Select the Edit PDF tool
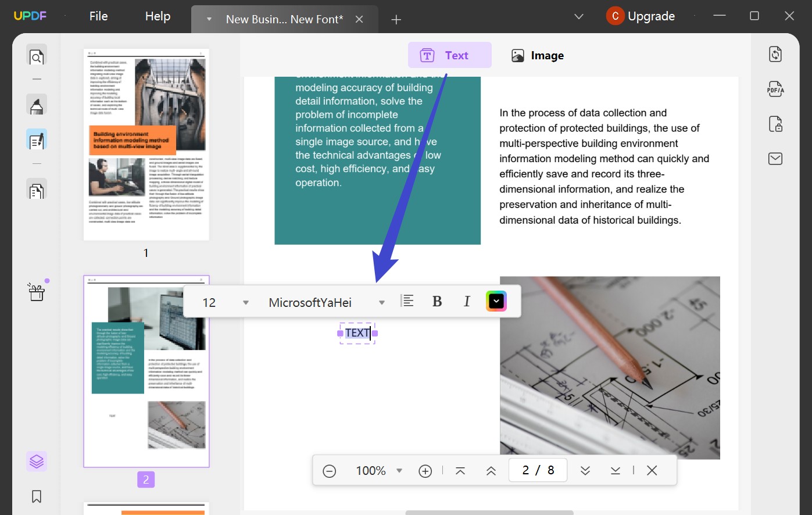The width and height of the screenshot is (812, 515). pyautogui.click(x=37, y=139)
